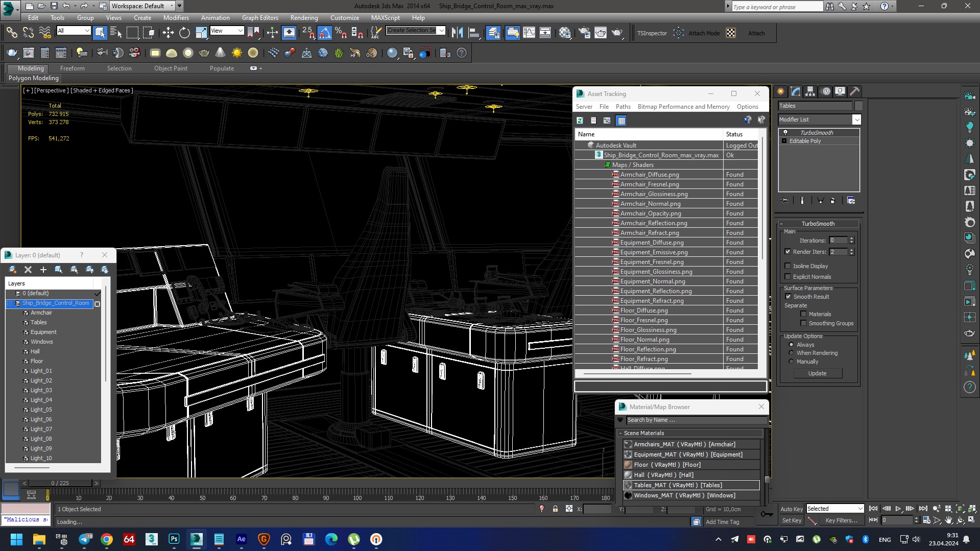
Task: Open the Utilities command panel tab
Action: point(855,91)
